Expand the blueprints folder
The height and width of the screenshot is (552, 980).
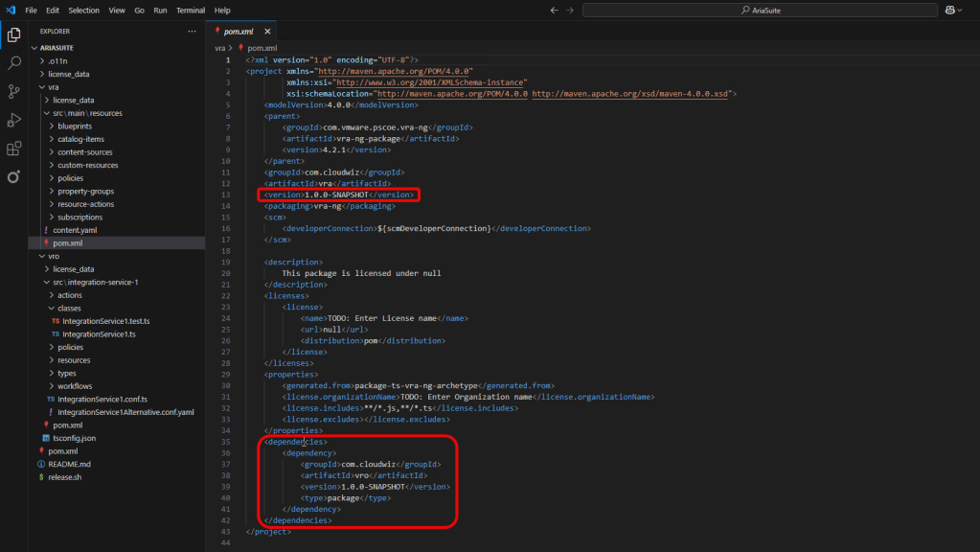75,126
